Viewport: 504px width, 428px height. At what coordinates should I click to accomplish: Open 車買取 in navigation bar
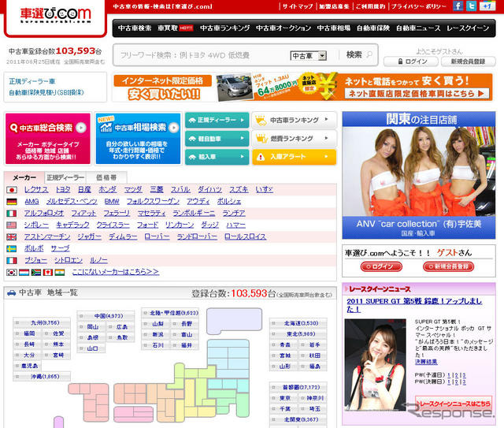168,28
